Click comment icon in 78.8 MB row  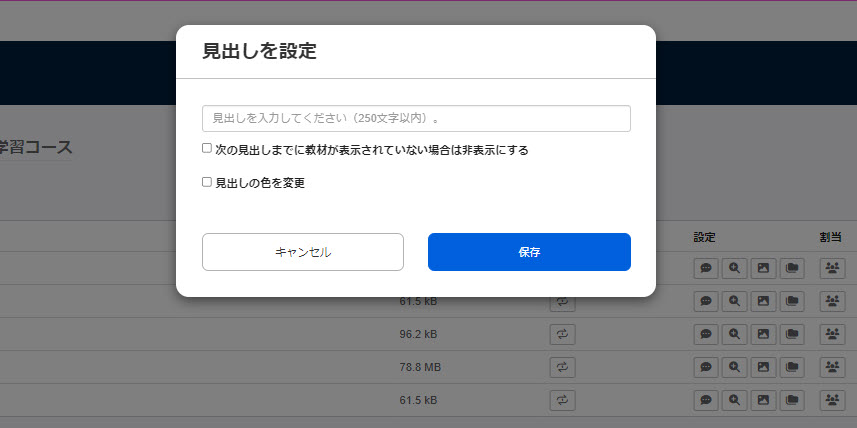705,367
